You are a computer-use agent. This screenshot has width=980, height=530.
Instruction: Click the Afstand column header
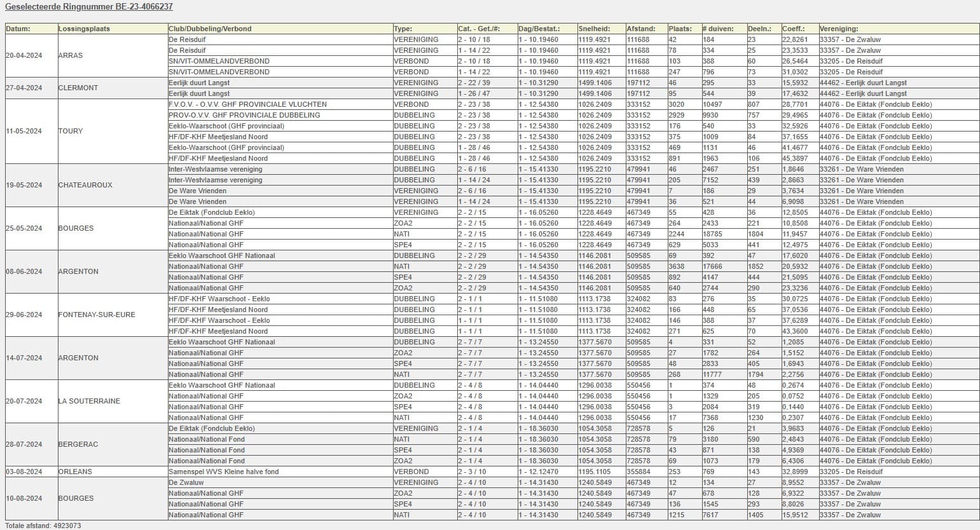pyautogui.click(x=641, y=29)
